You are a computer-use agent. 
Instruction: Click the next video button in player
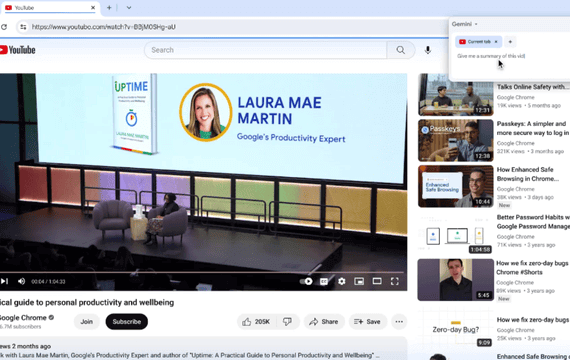[4, 281]
